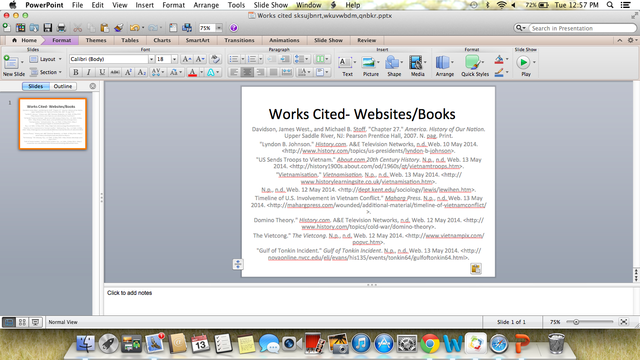Switch to Slide Sorter view in the status bar
This screenshot has width=640, height=360.
pyautogui.click(x=22, y=322)
